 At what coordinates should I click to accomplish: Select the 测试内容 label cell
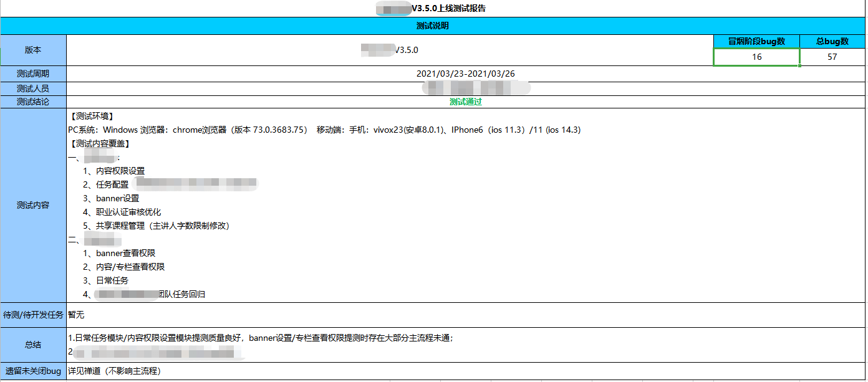pyautogui.click(x=33, y=205)
